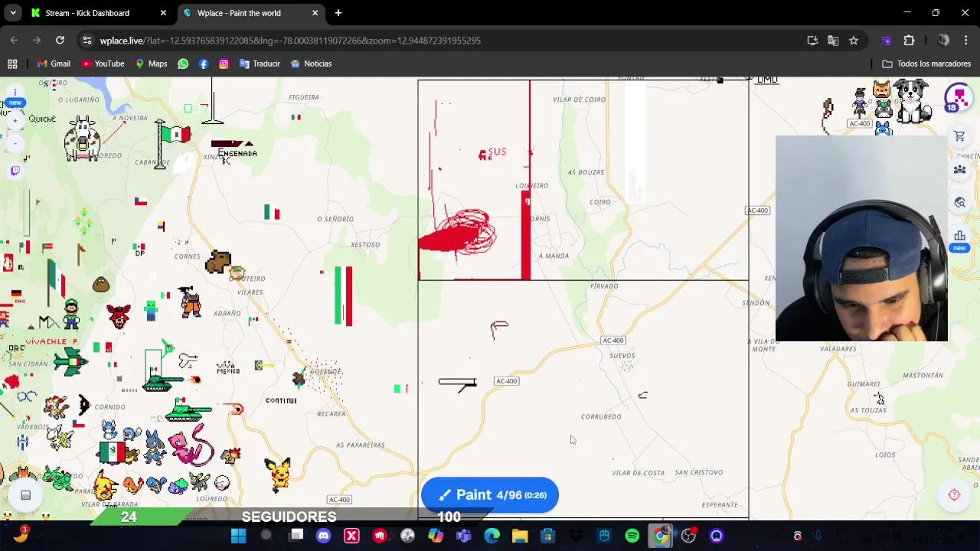This screenshot has height=551, width=980.
Task: Open the info button on the map
Action: [x=15, y=92]
